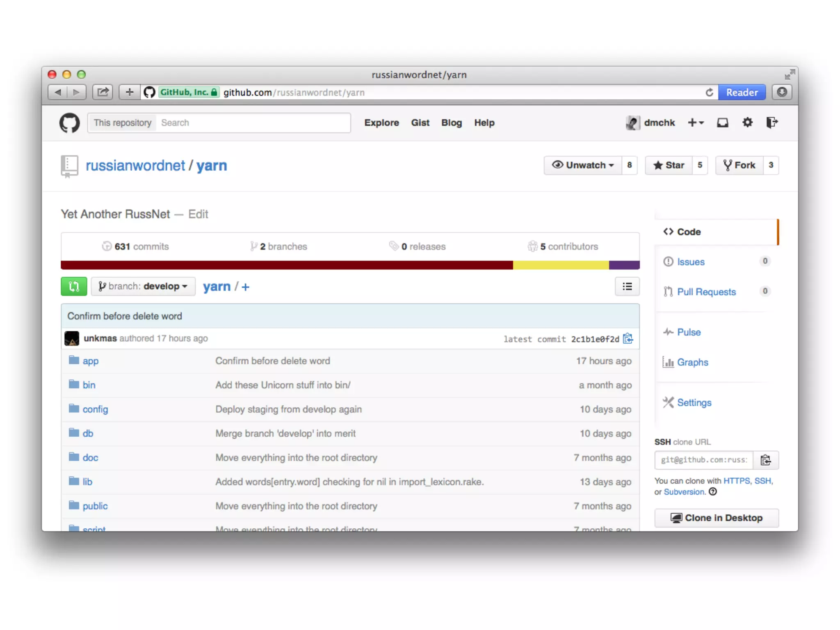Image resolution: width=840 pixels, height=630 pixels.
Task: Click Clone in Desktop button
Action: pos(716,518)
